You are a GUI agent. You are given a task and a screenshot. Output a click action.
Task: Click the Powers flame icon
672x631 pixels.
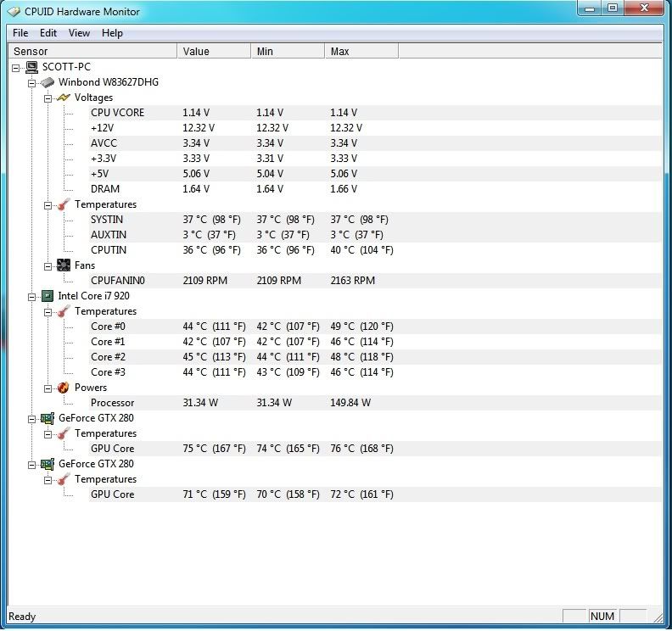64,388
